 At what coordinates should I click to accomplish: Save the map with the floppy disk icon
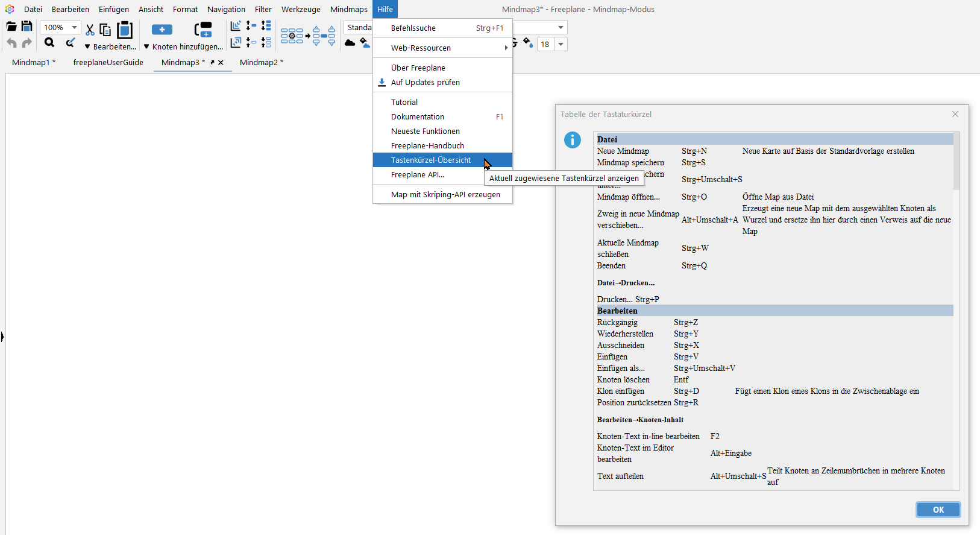tap(27, 27)
